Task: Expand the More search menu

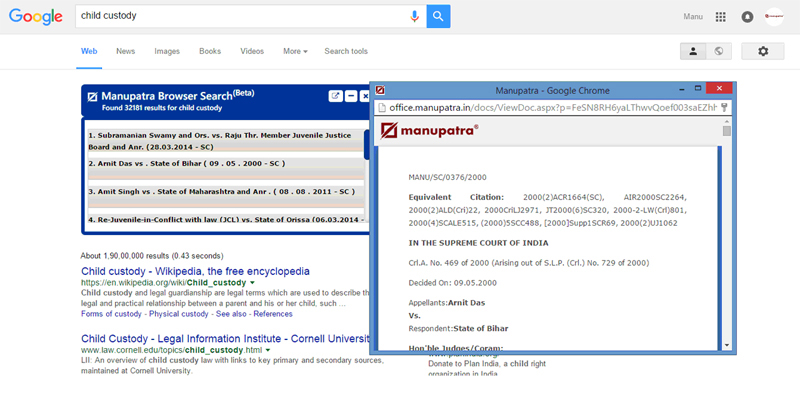Action: [295, 51]
